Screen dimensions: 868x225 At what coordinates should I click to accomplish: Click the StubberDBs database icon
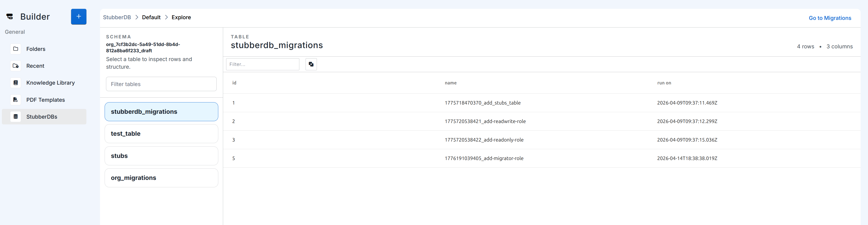(x=15, y=117)
